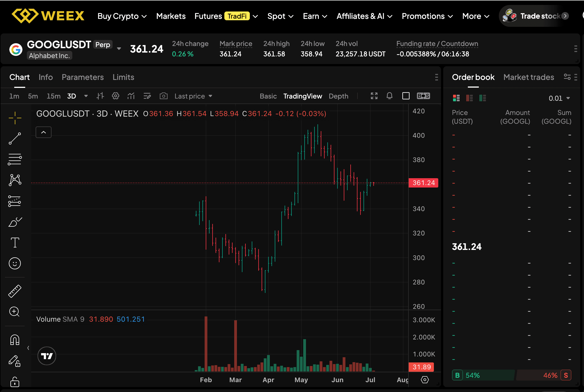
Task: Expand the Futures TradFi menu
Action: point(226,16)
